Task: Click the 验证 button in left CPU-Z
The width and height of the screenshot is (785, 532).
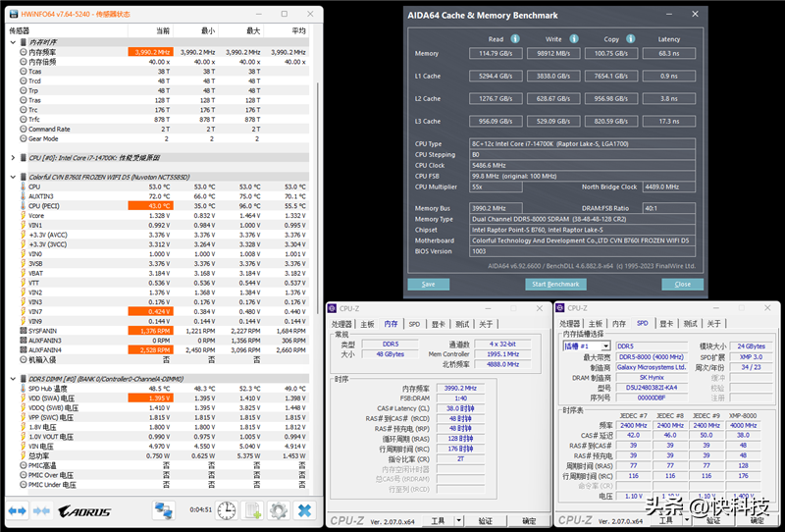Action: pos(485,521)
